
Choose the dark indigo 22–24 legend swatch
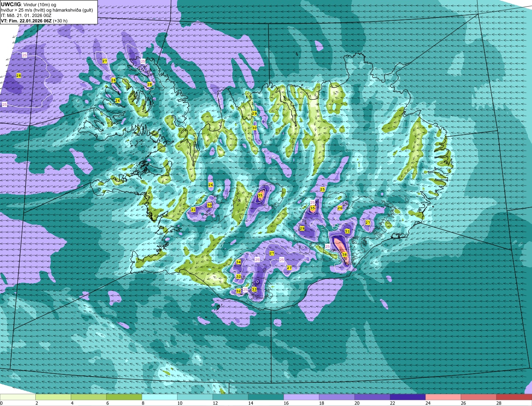pos(408,397)
